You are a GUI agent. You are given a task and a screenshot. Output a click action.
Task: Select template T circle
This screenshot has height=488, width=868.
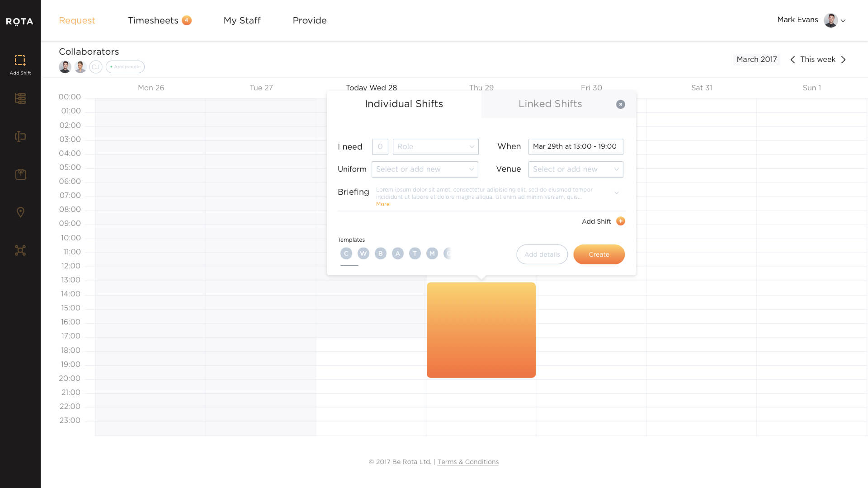[415, 253]
